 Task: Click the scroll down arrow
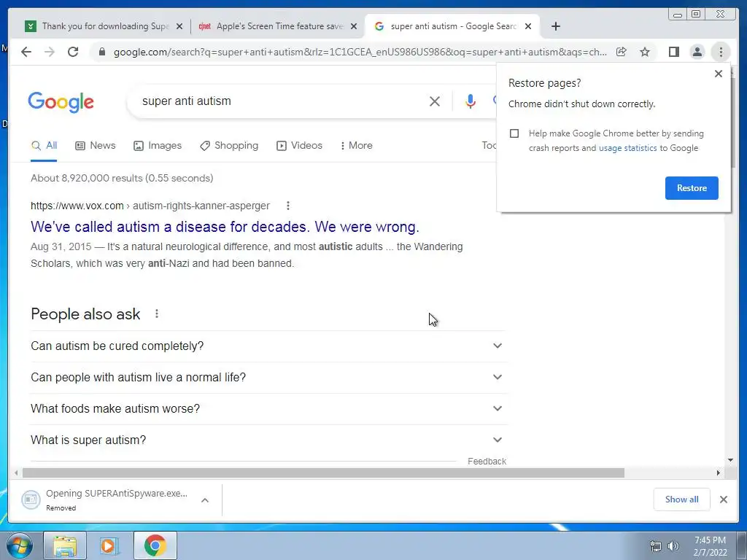tap(730, 460)
